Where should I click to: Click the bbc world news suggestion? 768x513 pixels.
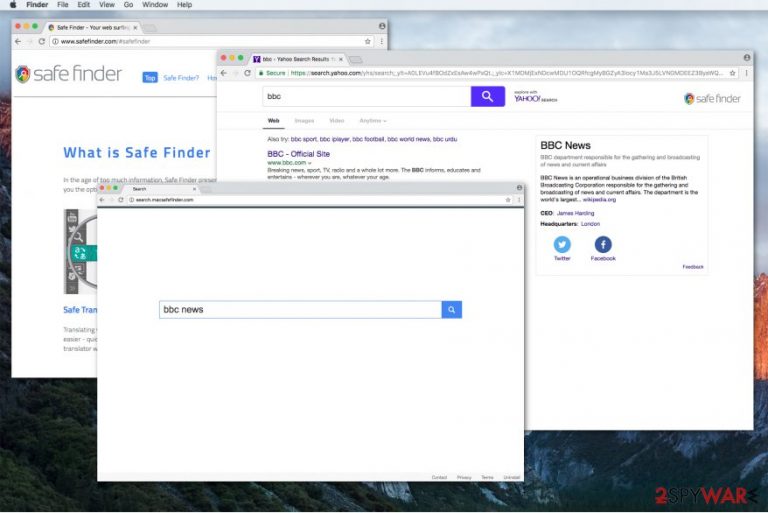(x=408, y=139)
